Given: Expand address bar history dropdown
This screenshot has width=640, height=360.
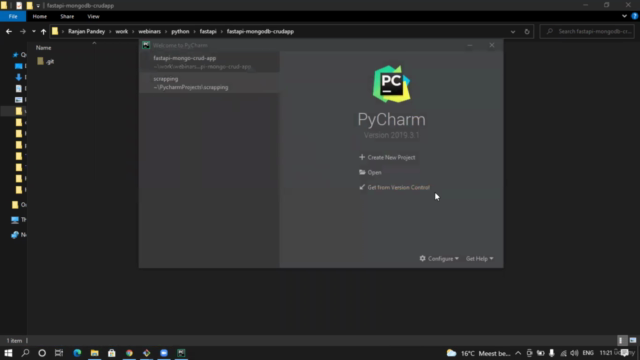Looking at the screenshot, I should [513, 31].
